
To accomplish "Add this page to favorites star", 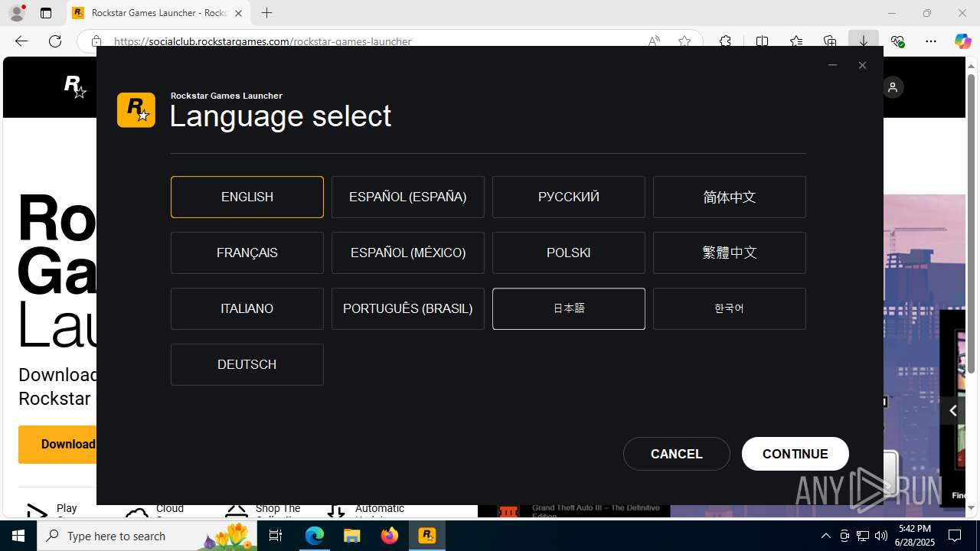I will (684, 41).
